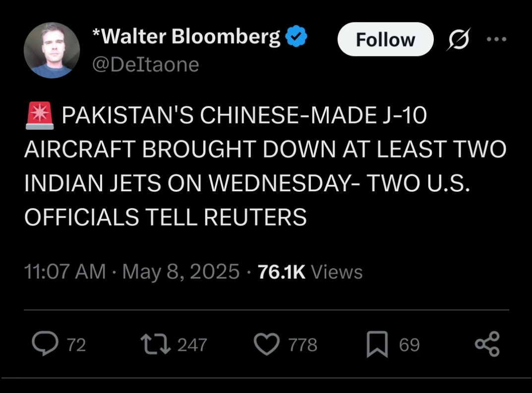This screenshot has width=532, height=393.
Task: Click the May 8, 2025 date
Action: coord(181,272)
